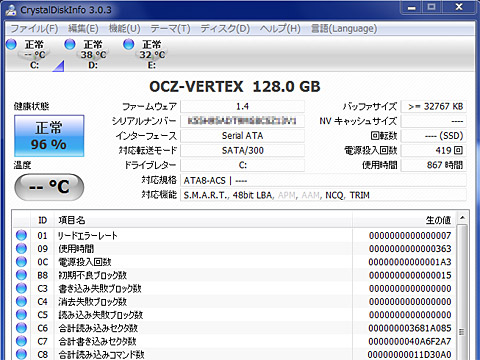Screen dimensions: 480x360
Task: Select the リードエラーレート attribute row
Action: pyautogui.click(x=235, y=236)
